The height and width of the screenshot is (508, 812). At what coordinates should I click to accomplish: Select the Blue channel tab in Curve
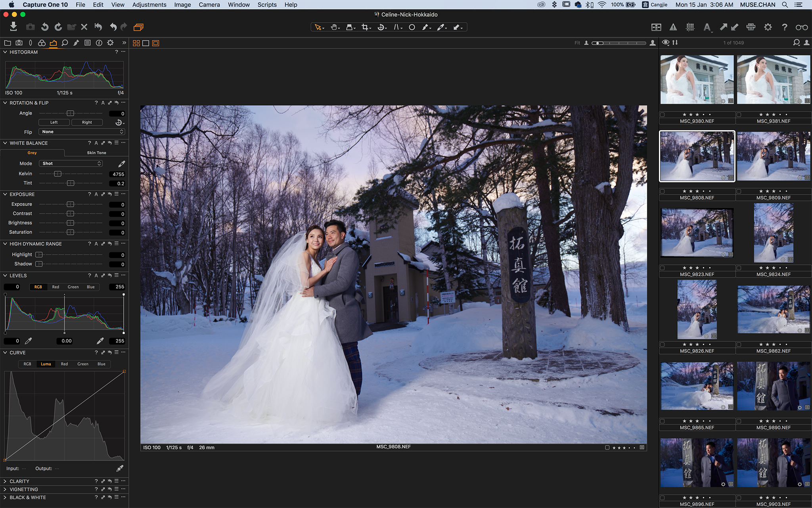[x=101, y=364]
